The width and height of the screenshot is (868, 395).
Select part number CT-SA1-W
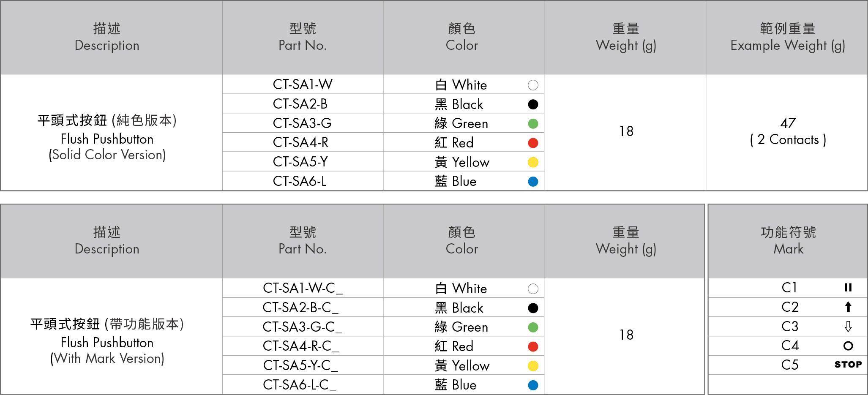point(303,84)
